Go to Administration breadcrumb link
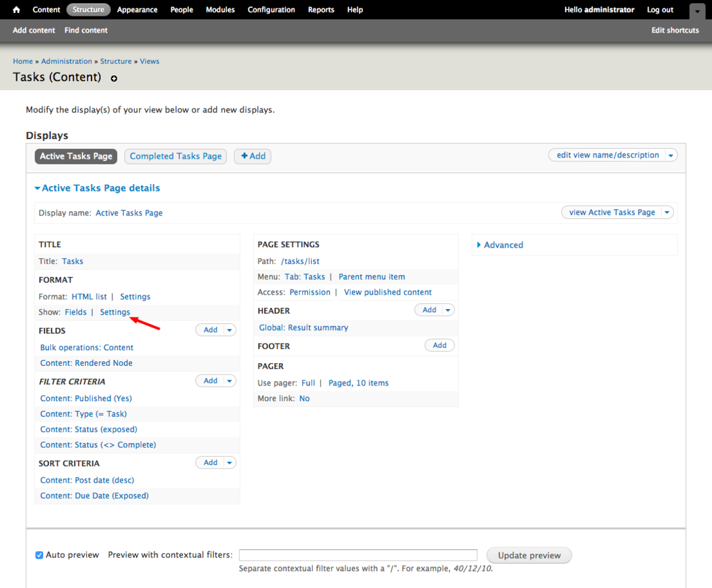This screenshot has width=712, height=588. click(x=67, y=61)
